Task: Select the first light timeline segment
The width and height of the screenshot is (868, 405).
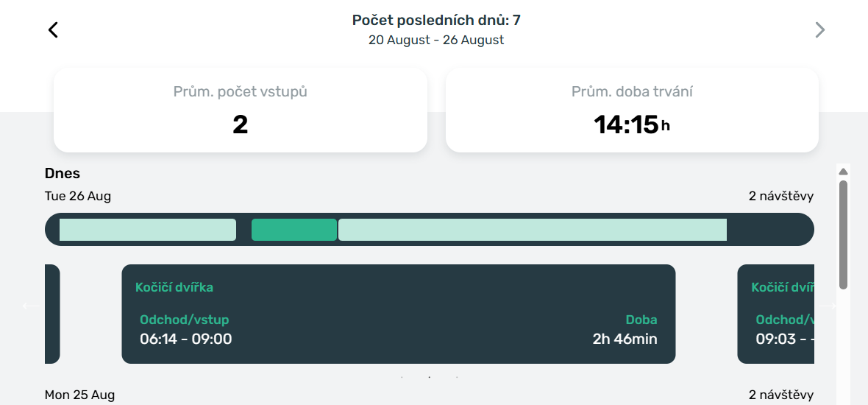Action: (147, 230)
